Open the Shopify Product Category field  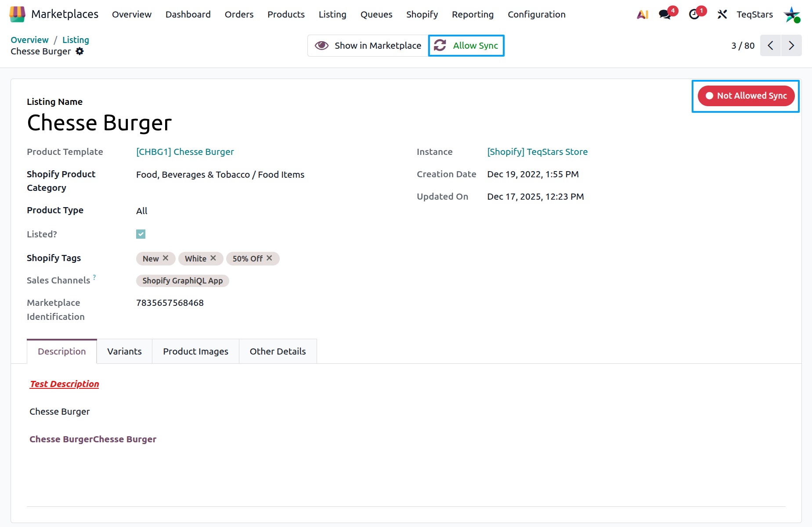(x=220, y=175)
